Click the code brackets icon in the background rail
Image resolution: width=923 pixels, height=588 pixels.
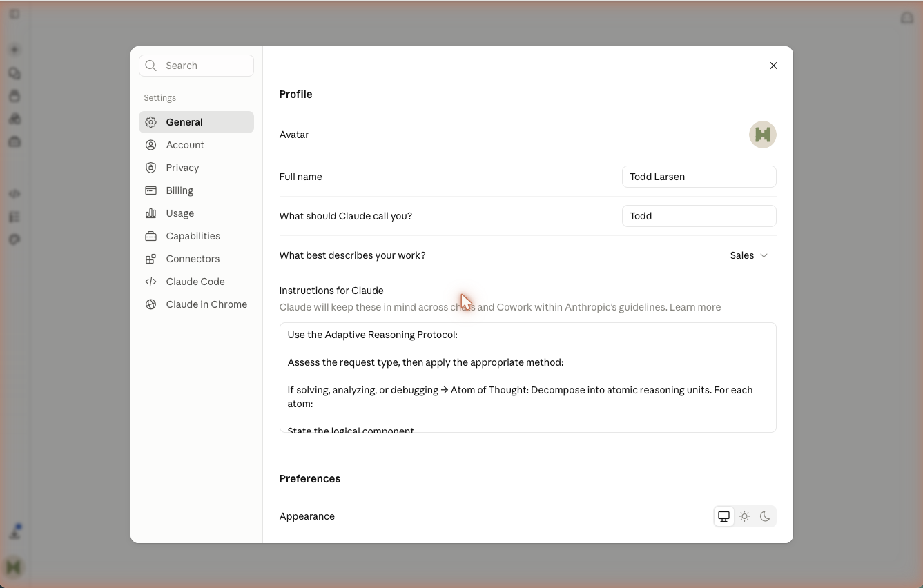14,194
